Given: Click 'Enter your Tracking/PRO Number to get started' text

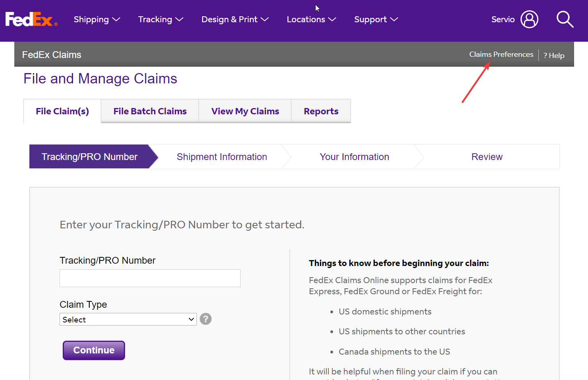Looking at the screenshot, I should tap(182, 225).
